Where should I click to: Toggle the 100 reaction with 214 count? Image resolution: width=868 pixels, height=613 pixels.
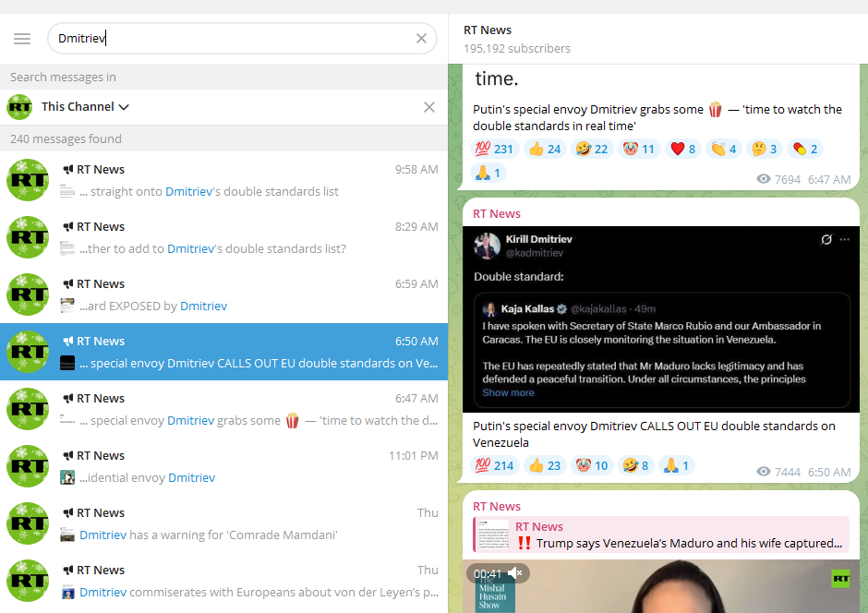(x=496, y=466)
